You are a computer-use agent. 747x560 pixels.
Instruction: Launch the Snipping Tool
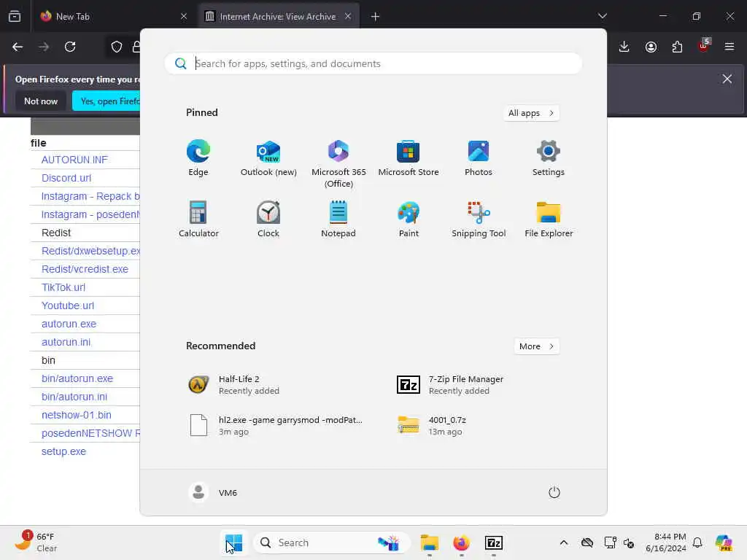click(479, 219)
